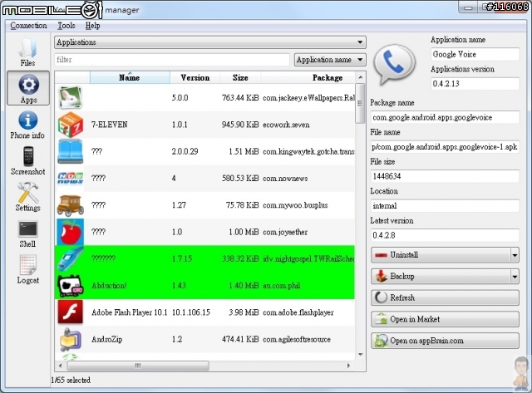Click the blue book app icon for com.kingwaytek
This screenshot has height=393, width=532.
[70, 151]
